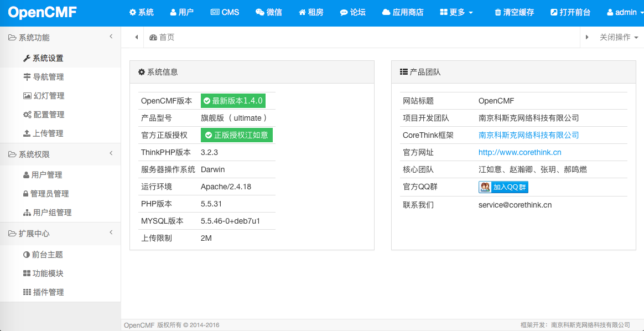
Task: Open the 论坛 top menu
Action: click(352, 12)
